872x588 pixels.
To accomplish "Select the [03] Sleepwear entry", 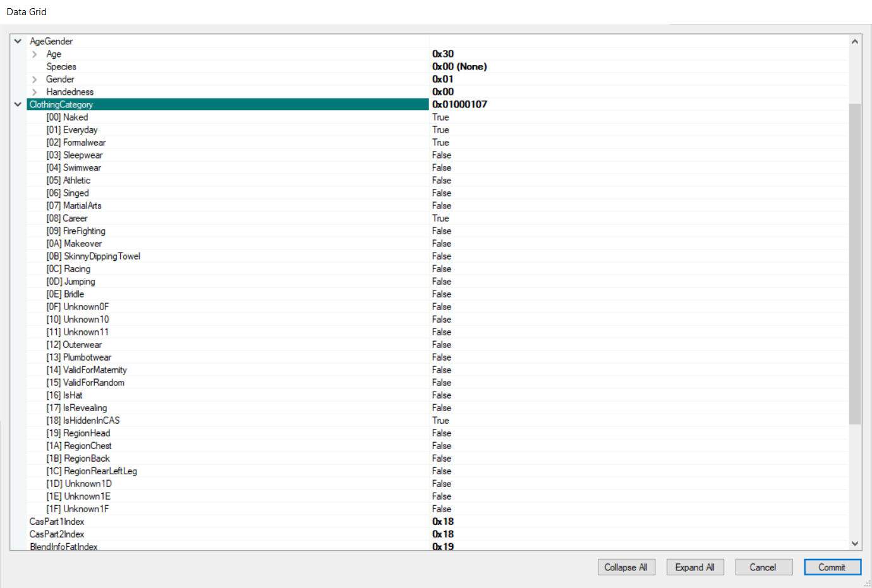I will [75, 155].
